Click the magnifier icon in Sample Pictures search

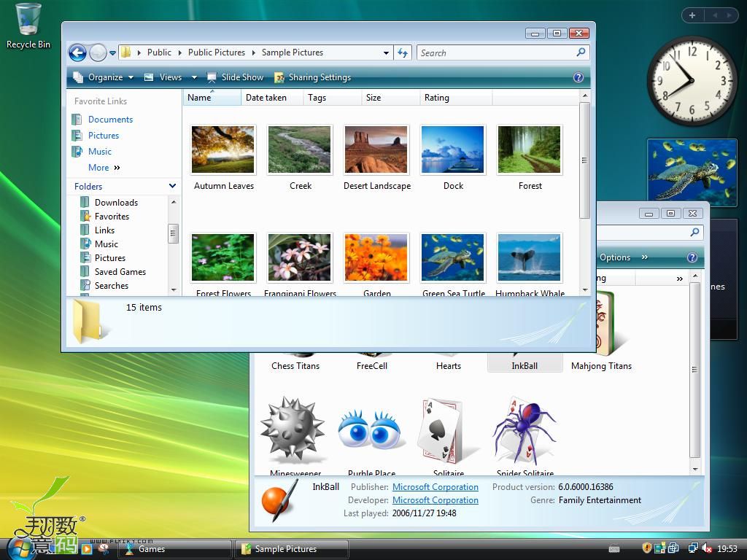click(581, 52)
